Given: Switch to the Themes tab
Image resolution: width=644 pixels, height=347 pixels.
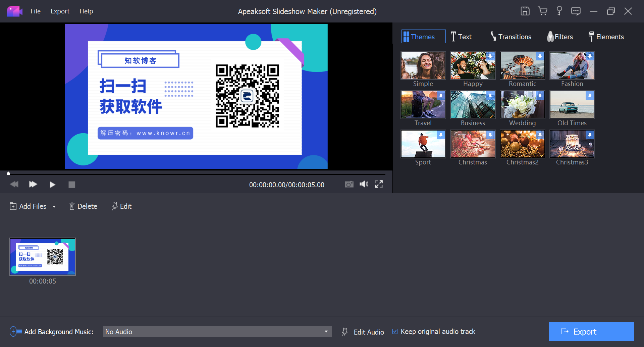Looking at the screenshot, I should [x=423, y=37].
